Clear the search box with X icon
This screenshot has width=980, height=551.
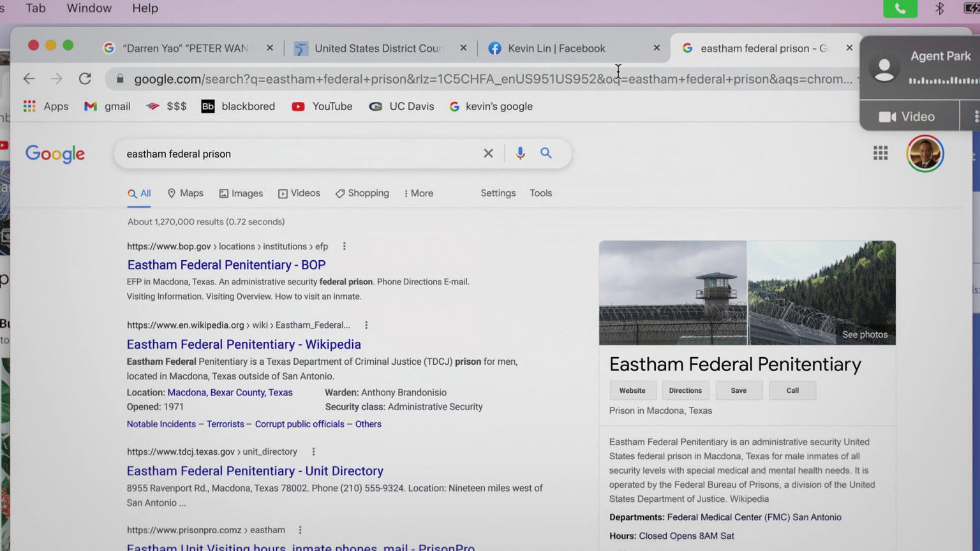coord(488,154)
